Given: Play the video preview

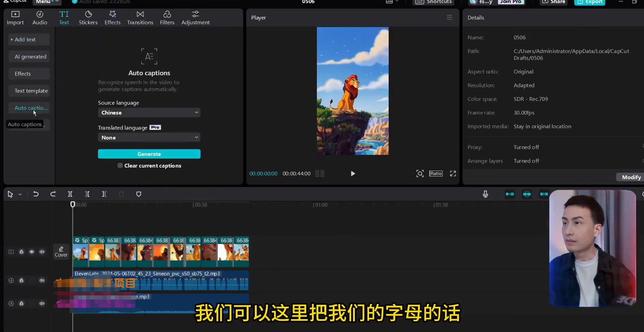Looking at the screenshot, I should tap(353, 174).
